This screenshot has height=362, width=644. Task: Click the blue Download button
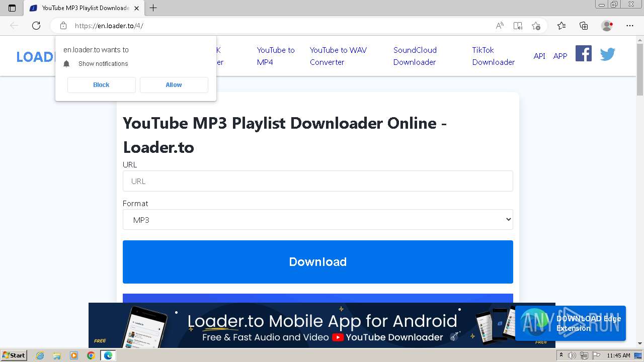318,262
